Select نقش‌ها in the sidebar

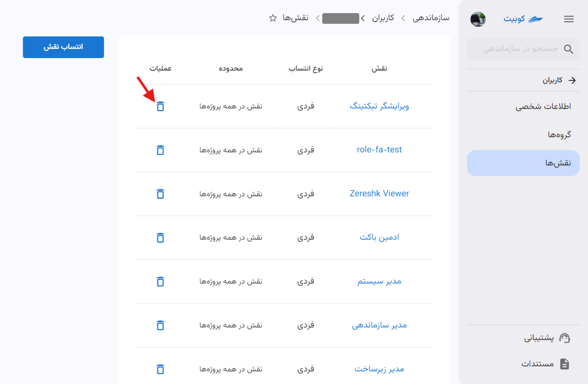click(x=523, y=163)
